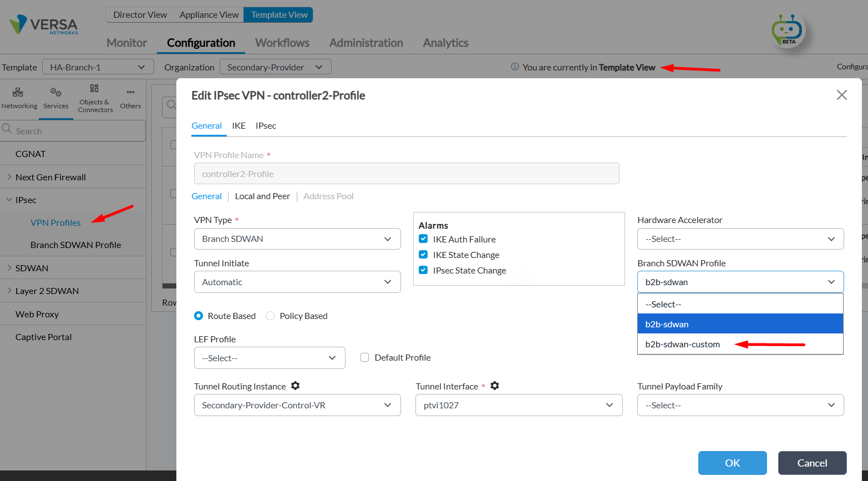Open the Administration main menu
The height and width of the screenshot is (481, 868).
point(366,43)
